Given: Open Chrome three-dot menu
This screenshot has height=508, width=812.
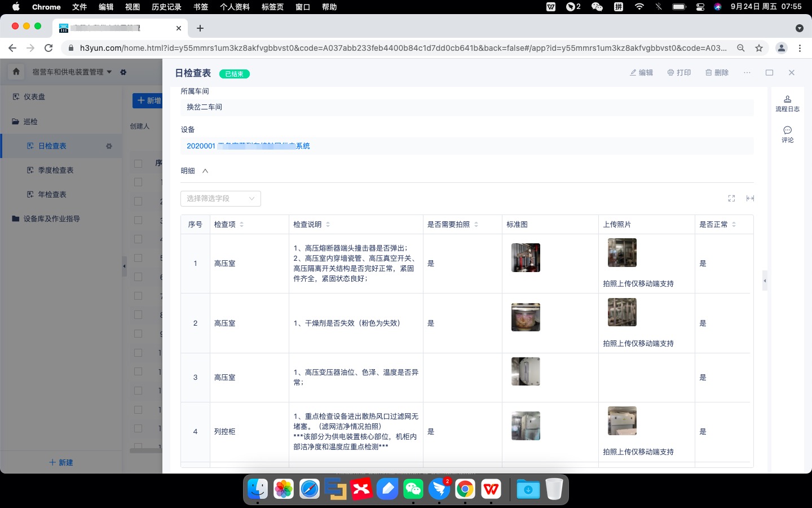Looking at the screenshot, I should 800,48.
